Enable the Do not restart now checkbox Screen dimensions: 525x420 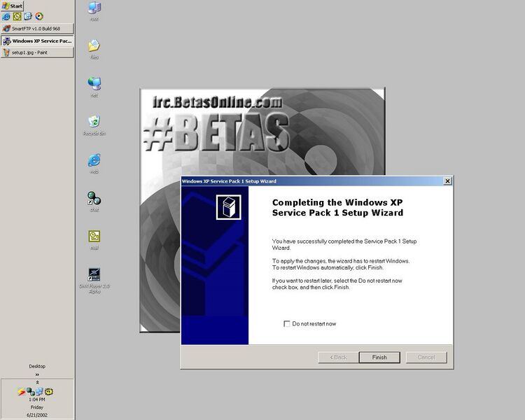point(287,324)
